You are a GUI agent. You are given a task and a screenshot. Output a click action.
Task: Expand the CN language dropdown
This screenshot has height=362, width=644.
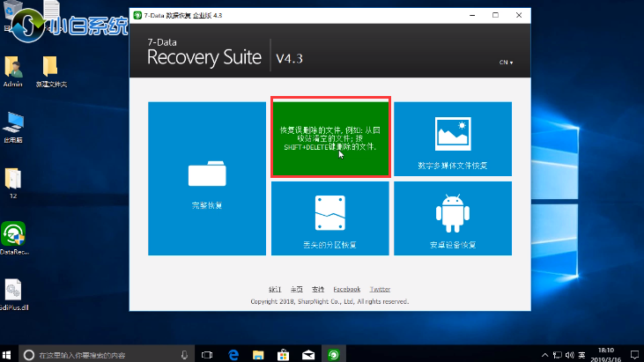pos(506,63)
